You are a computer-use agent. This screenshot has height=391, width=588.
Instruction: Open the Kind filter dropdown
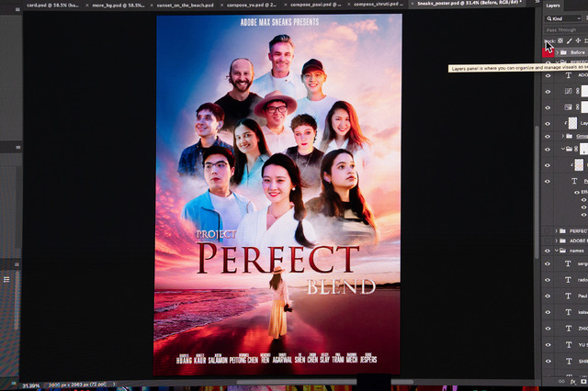tap(563, 18)
